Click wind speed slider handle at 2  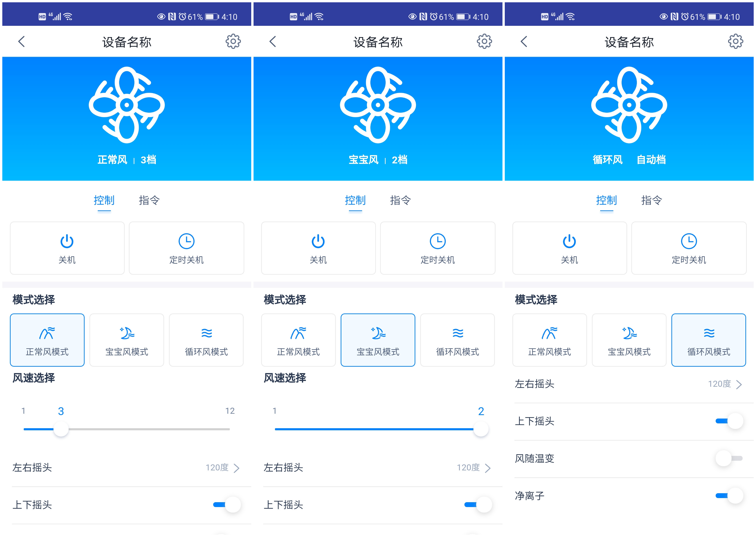[481, 429]
